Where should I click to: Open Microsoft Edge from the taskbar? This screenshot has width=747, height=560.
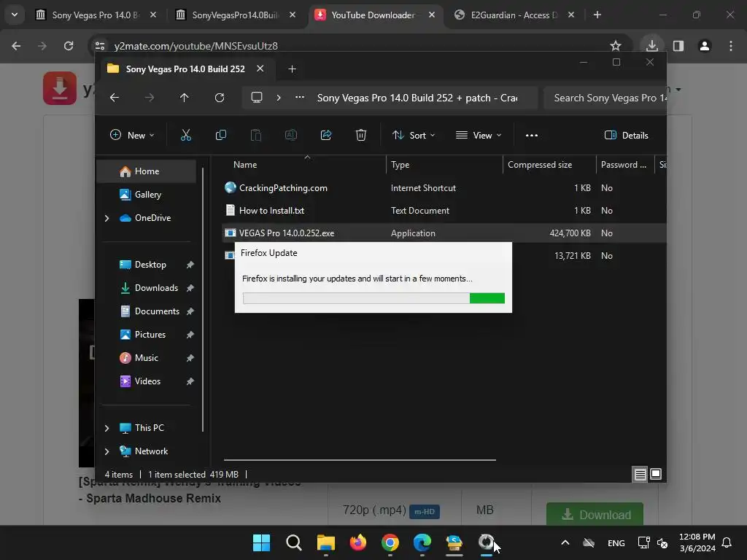click(422, 542)
